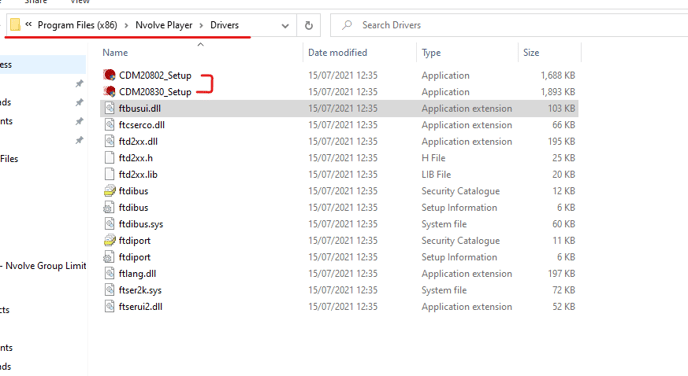Click the search magnifier icon
The height and width of the screenshot is (376, 688).
[x=347, y=25]
